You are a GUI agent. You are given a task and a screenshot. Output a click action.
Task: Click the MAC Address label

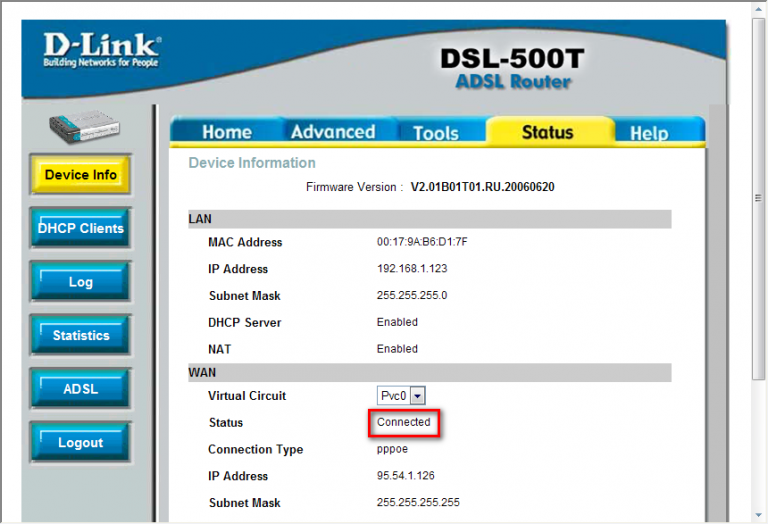[x=245, y=242]
